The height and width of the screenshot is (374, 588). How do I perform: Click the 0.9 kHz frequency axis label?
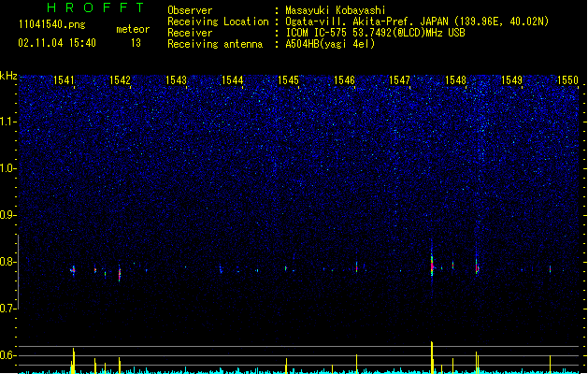pos(8,215)
